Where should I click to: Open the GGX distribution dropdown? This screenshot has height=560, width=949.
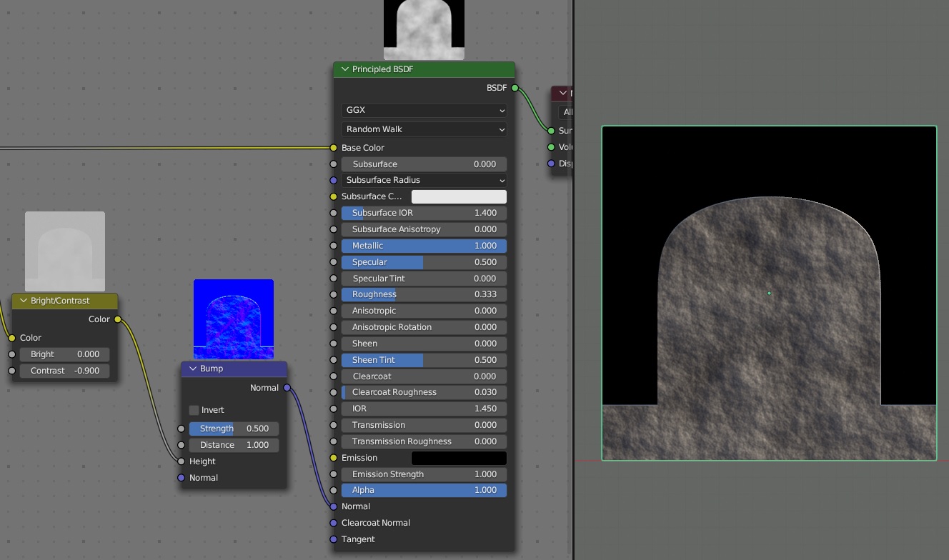coord(424,111)
